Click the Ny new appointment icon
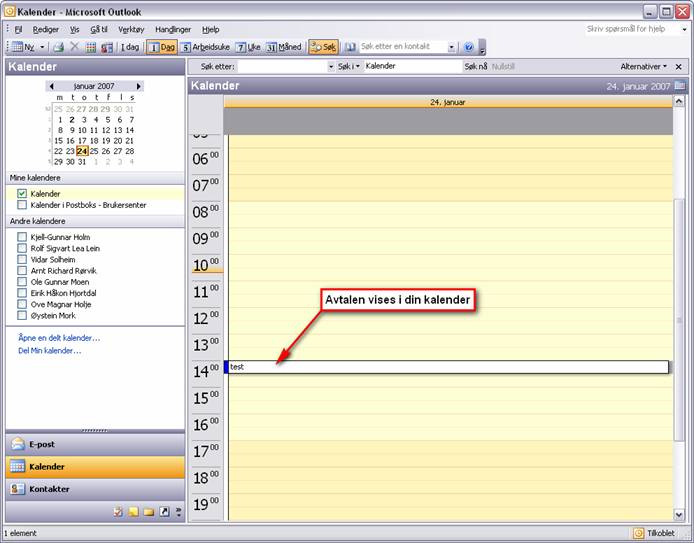 pyautogui.click(x=23, y=47)
